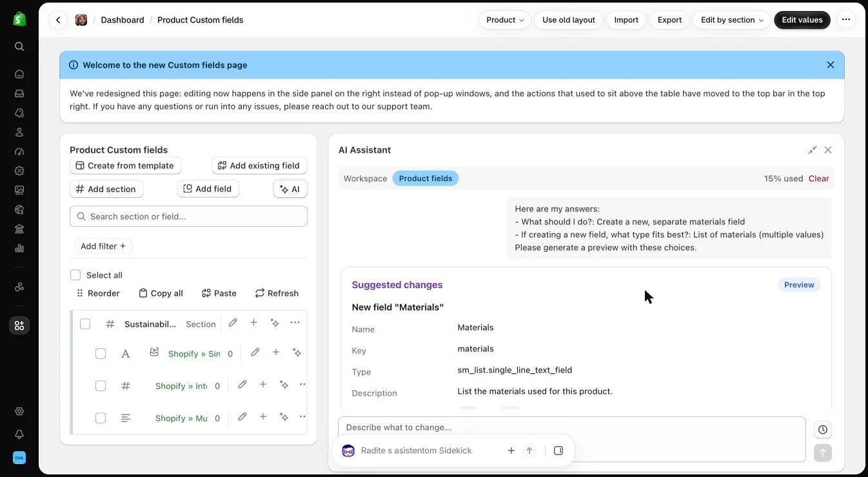
Task: Expand the Edit by section dropdown
Action: tap(732, 20)
